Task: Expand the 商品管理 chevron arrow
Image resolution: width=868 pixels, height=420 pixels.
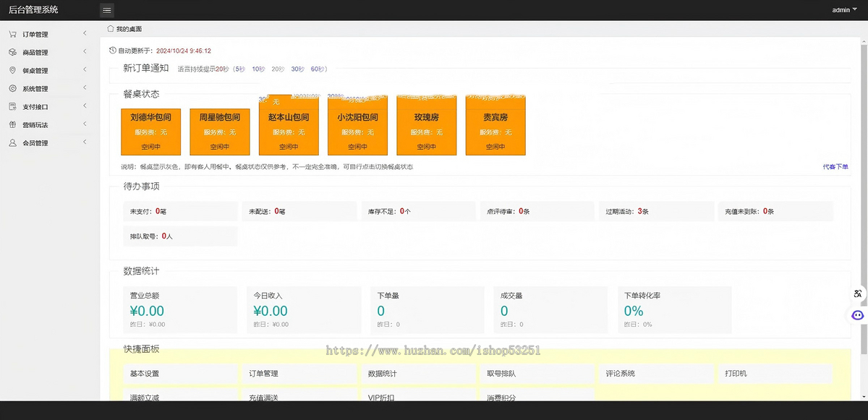Action: point(85,51)
